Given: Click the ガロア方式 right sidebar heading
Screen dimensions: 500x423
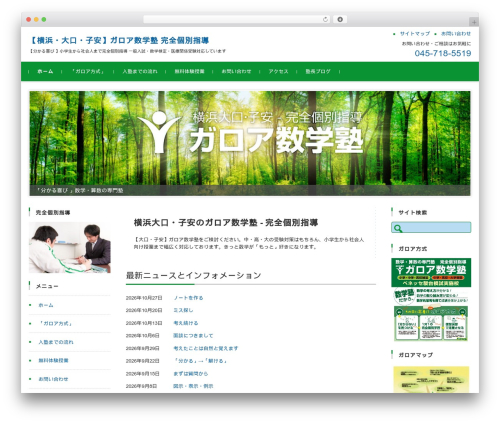Looking at the screenshot, I should 413,249.
